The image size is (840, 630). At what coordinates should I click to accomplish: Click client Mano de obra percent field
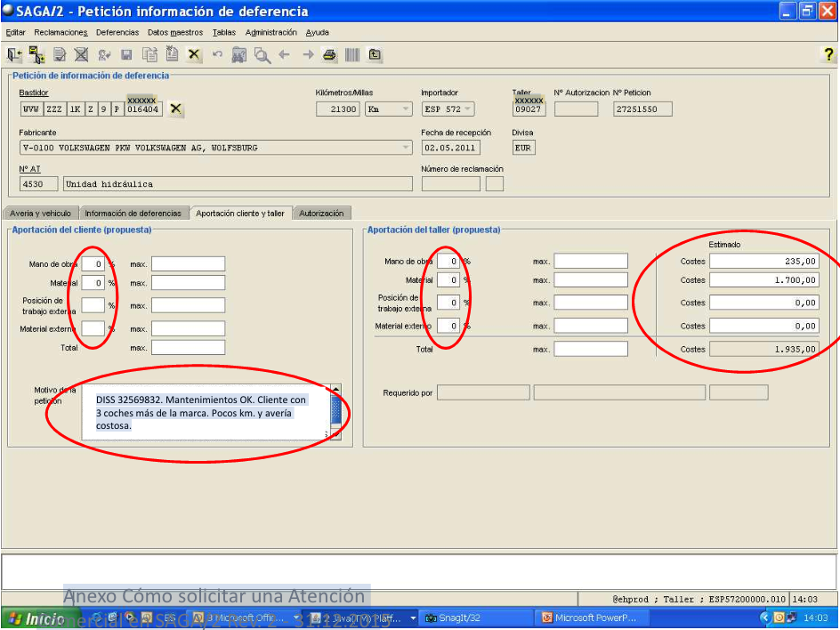(x=93, y=263)
